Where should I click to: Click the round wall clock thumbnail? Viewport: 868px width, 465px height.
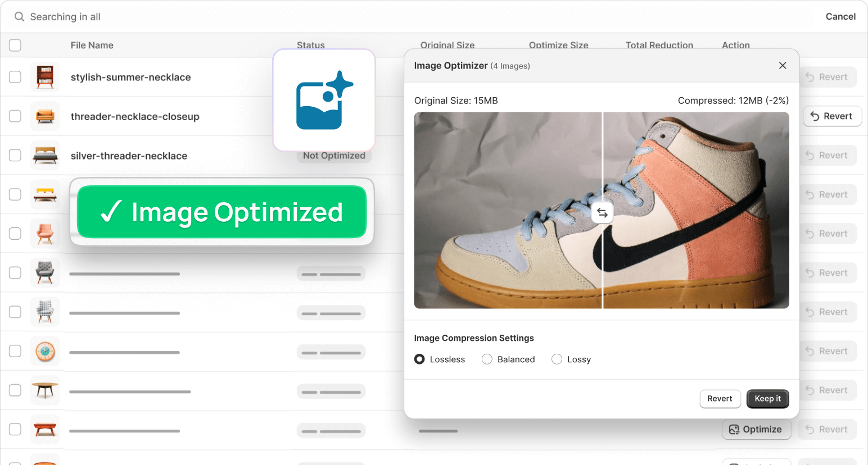[x=45, y=351]
